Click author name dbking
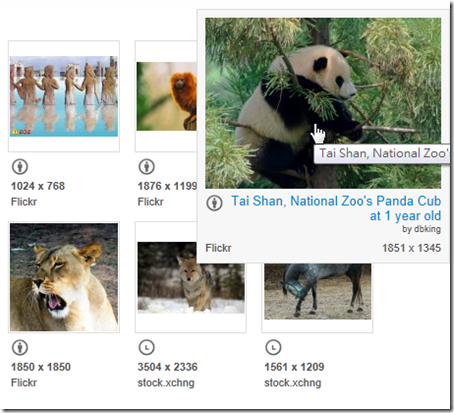The height and width of the screenshot is (413, 454). (427, 229)
